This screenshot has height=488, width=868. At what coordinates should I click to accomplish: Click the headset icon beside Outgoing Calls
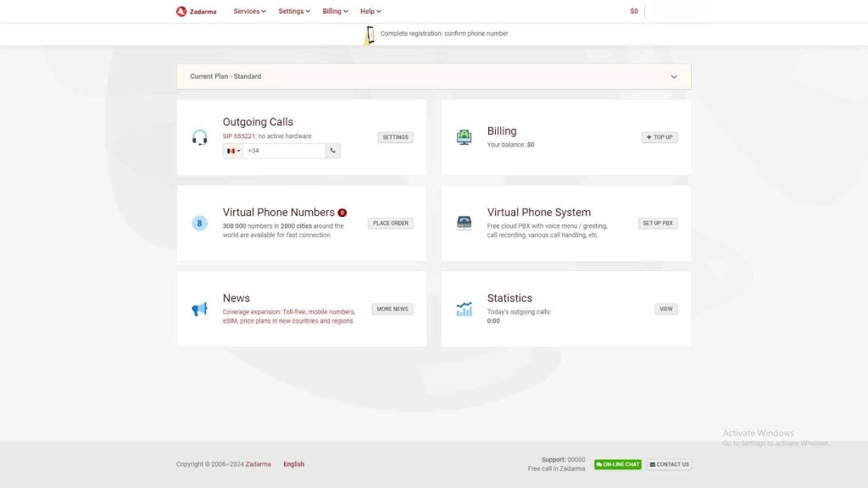click(x=199, y=137)
